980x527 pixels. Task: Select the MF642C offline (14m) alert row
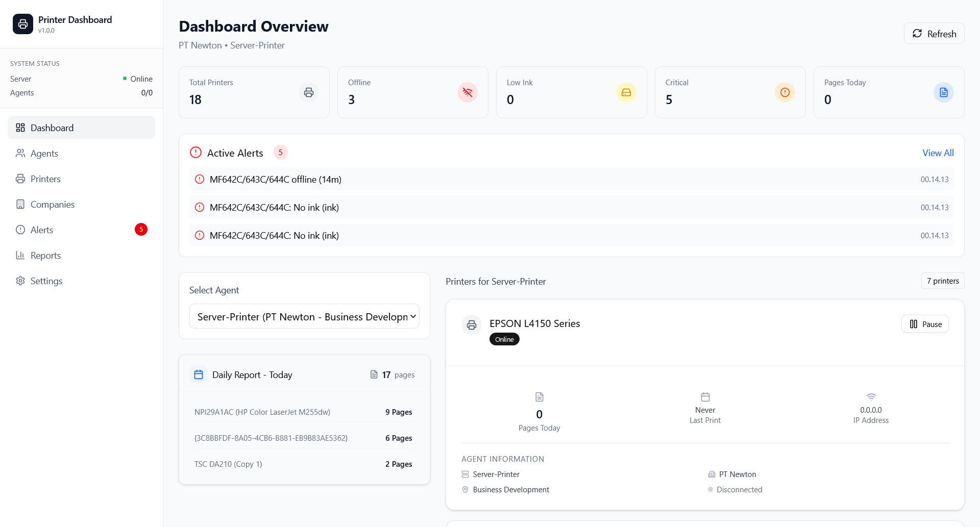pyautogui.click(x=571, y=180)
